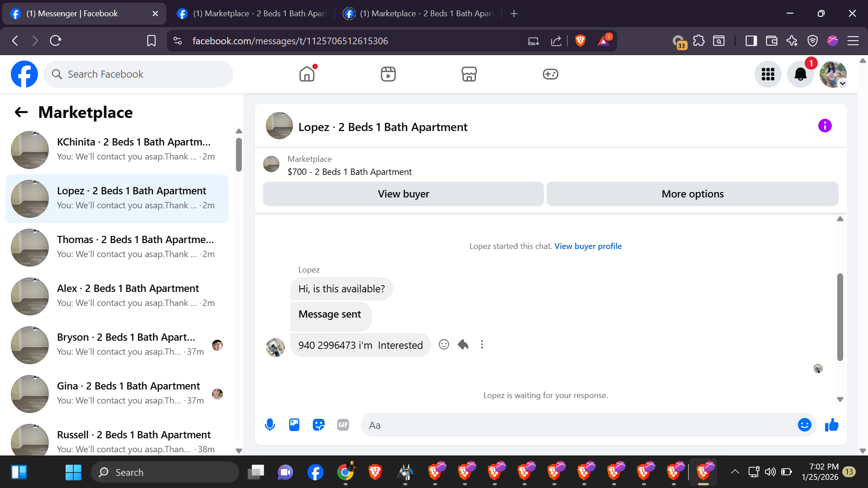The image size is (868, 488).
Task: Focus the Search Facebook field
Action: 138,74
